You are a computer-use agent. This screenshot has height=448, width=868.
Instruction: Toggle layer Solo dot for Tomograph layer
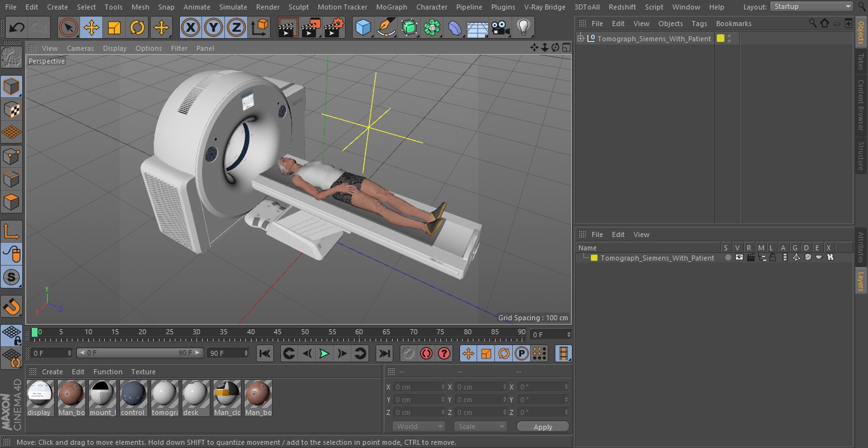728,257
